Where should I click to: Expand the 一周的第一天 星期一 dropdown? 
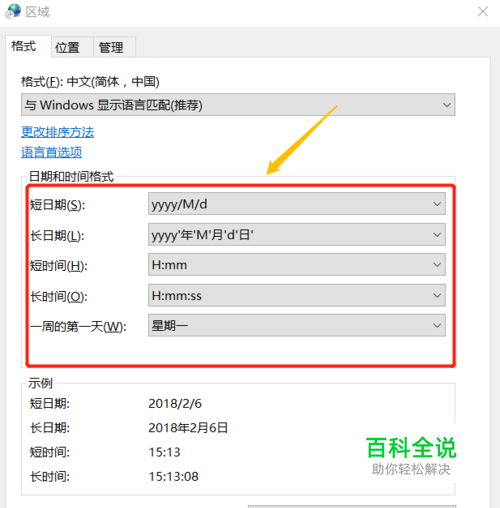[x=297, y=325]
